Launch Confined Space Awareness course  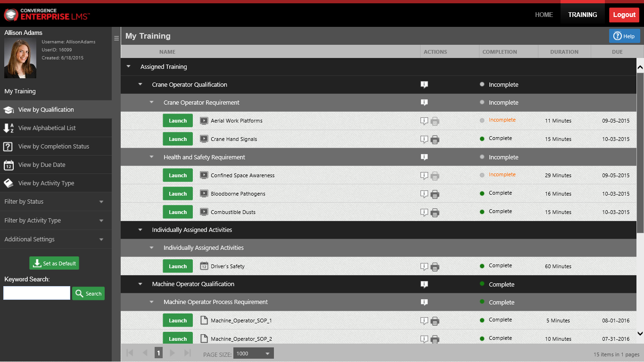tap(178, 175)
